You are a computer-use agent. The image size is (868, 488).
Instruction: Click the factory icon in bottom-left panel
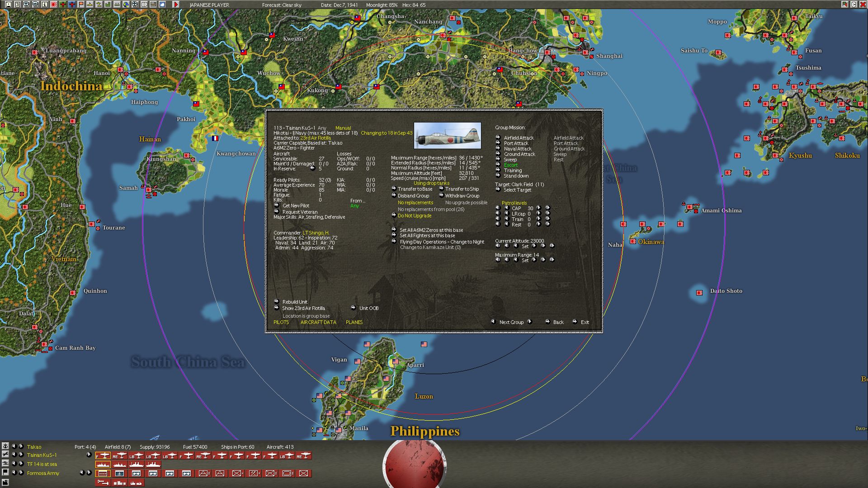(x=5, y=483)
